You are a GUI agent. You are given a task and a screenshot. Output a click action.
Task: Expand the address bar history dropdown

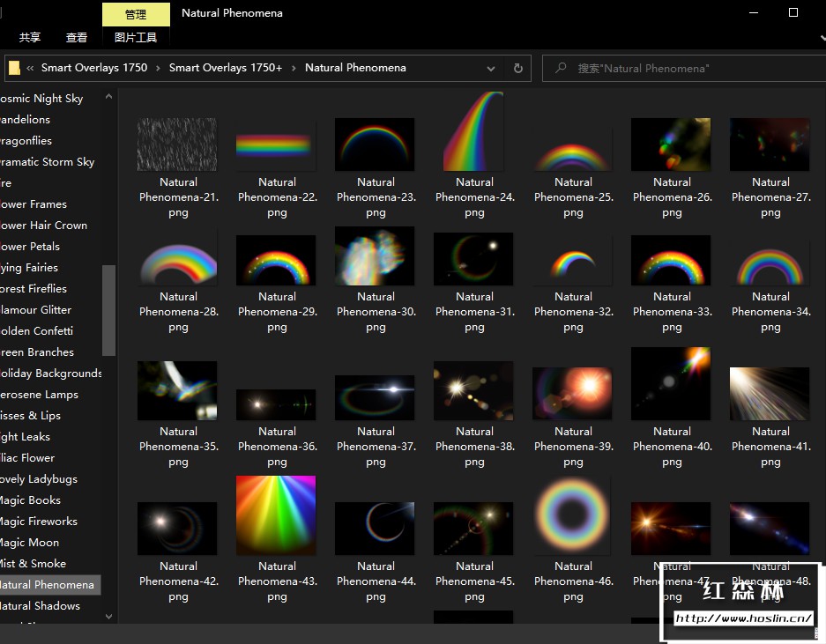click(491, 68)
